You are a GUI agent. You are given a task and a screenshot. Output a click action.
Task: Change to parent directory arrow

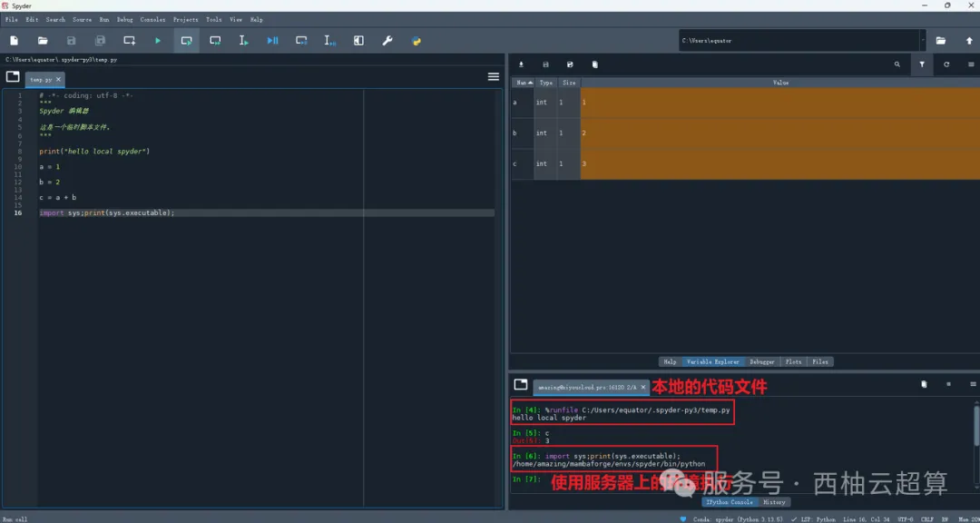pyautogui.click(x=969, y=41)
